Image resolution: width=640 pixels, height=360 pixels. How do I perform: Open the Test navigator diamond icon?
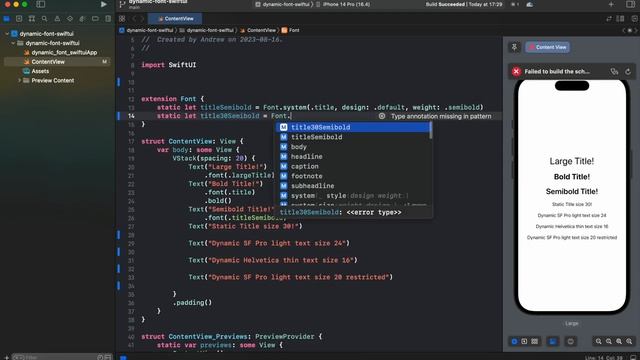click(70, 19)
